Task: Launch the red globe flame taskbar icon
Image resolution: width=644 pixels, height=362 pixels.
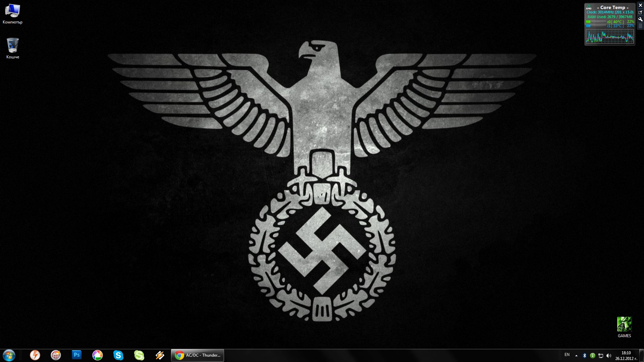Action: (x=56, y=355)
